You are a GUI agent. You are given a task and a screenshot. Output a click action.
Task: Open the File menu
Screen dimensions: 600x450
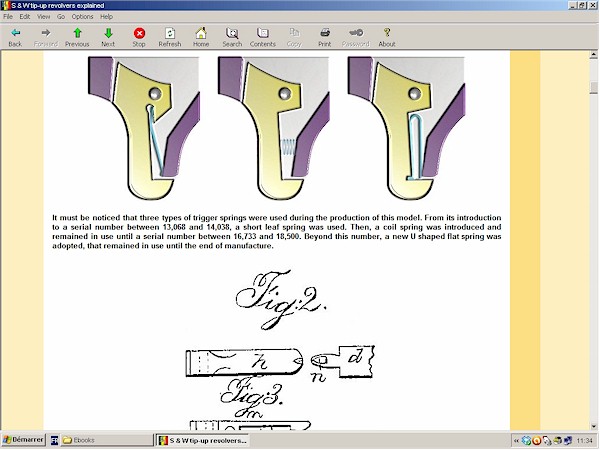(x=8, y=16)
